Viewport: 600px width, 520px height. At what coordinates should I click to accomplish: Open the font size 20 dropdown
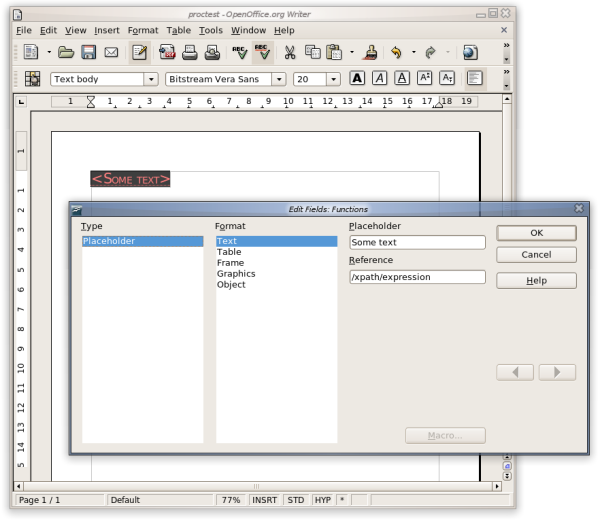tap(333, 79)
